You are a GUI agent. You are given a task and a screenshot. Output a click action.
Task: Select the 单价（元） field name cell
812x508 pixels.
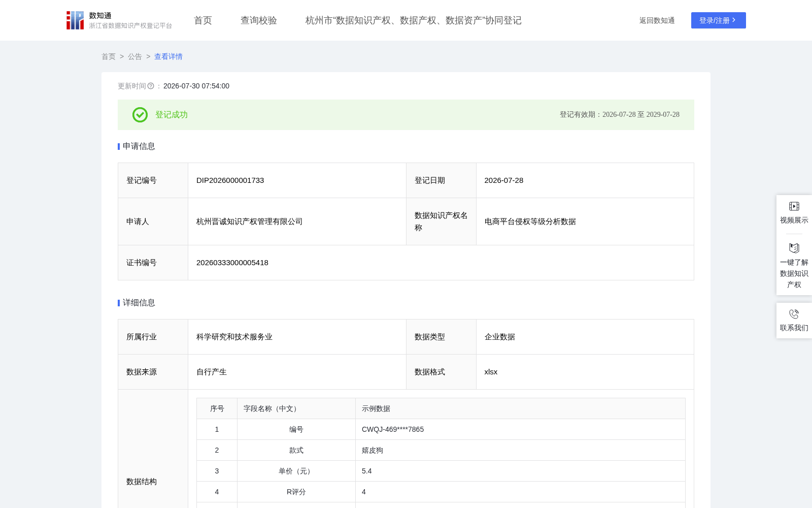pos(296,471)
